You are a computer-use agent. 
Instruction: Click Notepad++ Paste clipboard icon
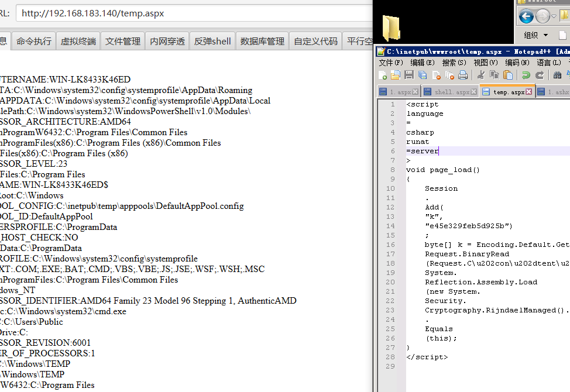click(508, 75)
